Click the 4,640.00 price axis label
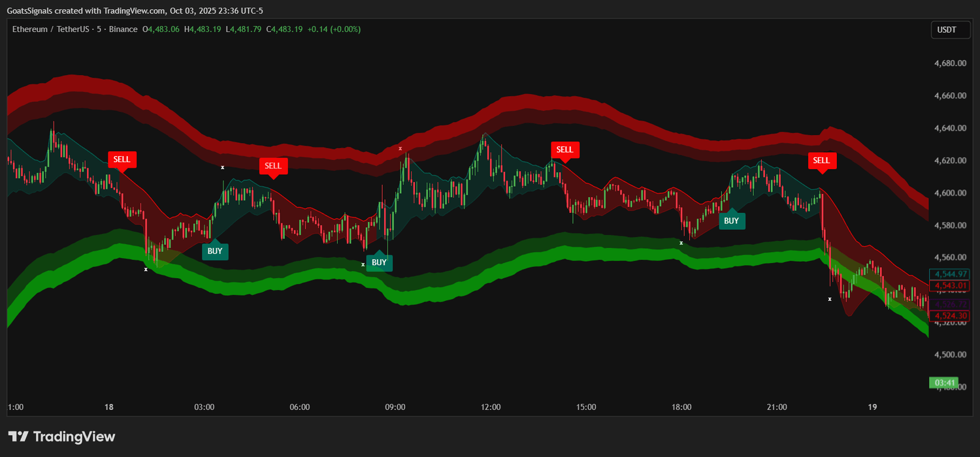This screenshot has width=980, height=457. click(951, 128)
